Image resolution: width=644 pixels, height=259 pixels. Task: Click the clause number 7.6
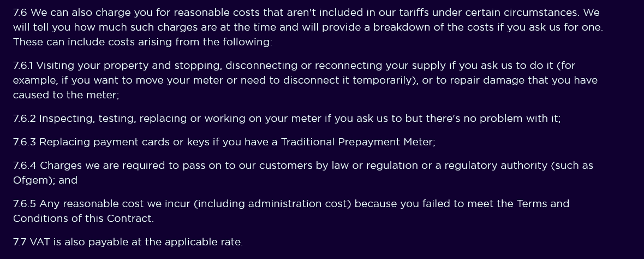(20, 13)
